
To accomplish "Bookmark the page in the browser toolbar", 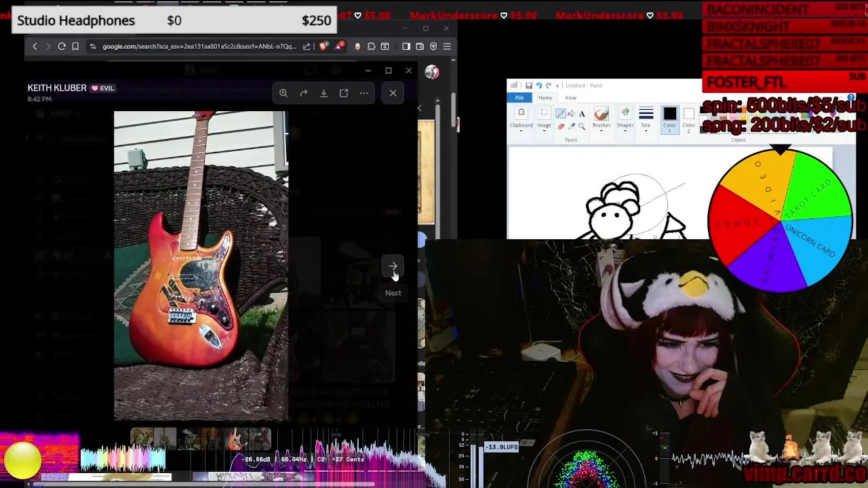I will pos(75,46).
